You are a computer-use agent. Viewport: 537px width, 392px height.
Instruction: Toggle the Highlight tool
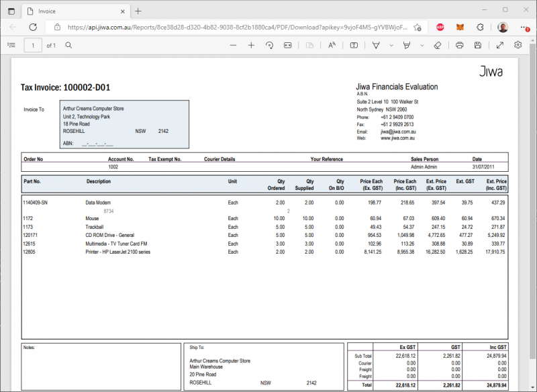(x=407, y=45)
